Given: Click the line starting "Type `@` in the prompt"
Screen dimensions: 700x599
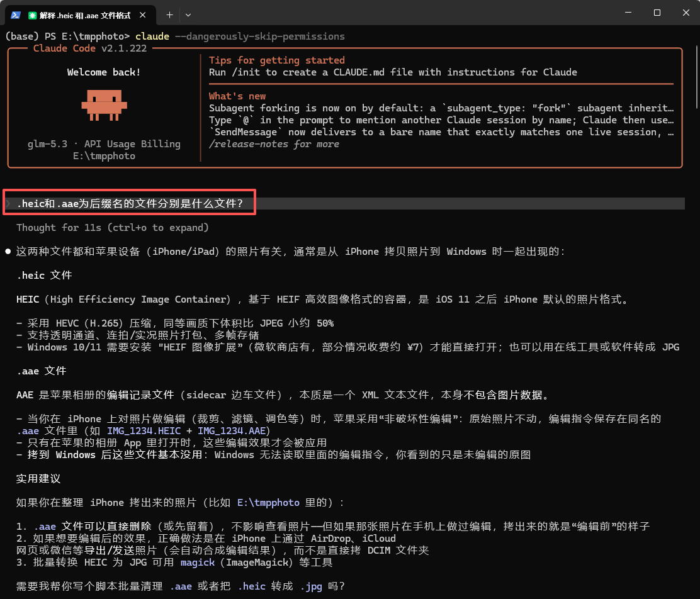Looking at the screenshot, I should pos(441,120).
